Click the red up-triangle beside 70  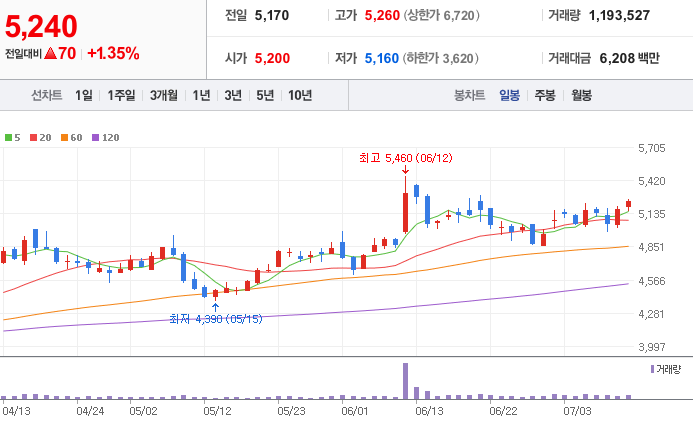pyautogui.click(x=51, y=53)
